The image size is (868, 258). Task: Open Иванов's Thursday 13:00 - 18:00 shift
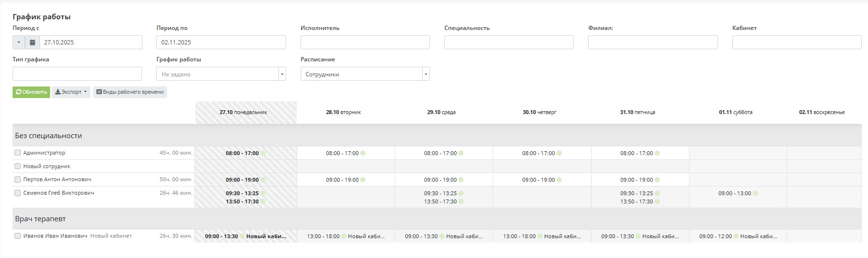pos(519,236)
